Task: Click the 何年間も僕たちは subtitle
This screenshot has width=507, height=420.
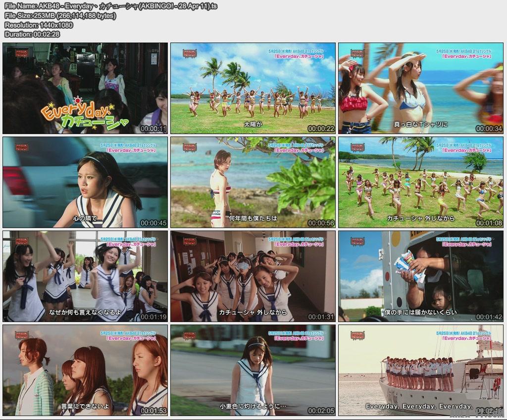Action: (253, 218)
